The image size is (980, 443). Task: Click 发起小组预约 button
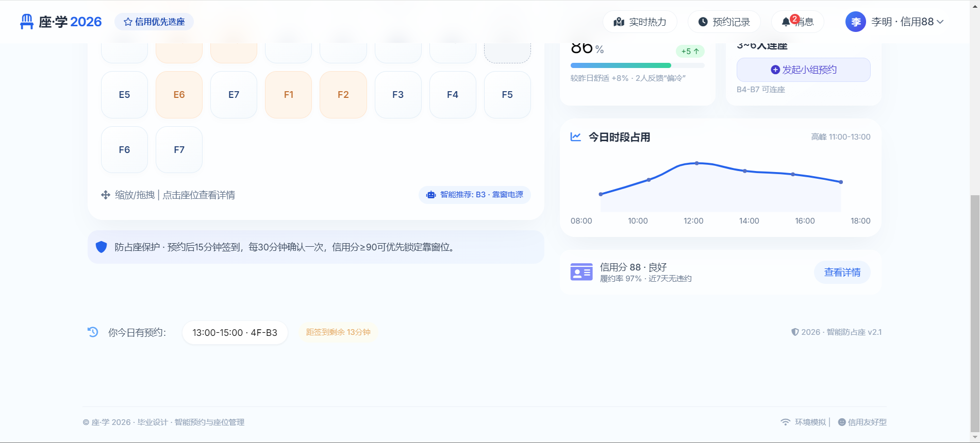click(x=803, y=70)
